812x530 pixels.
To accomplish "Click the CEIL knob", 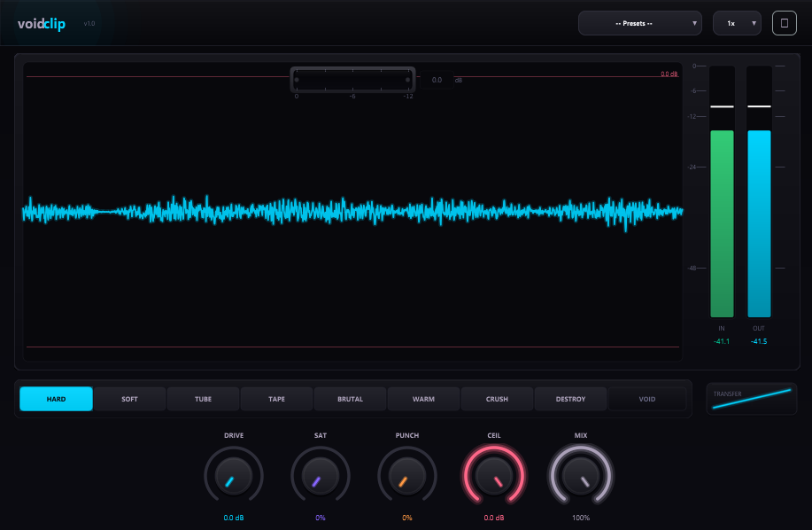I will click(x=494, y=475).
